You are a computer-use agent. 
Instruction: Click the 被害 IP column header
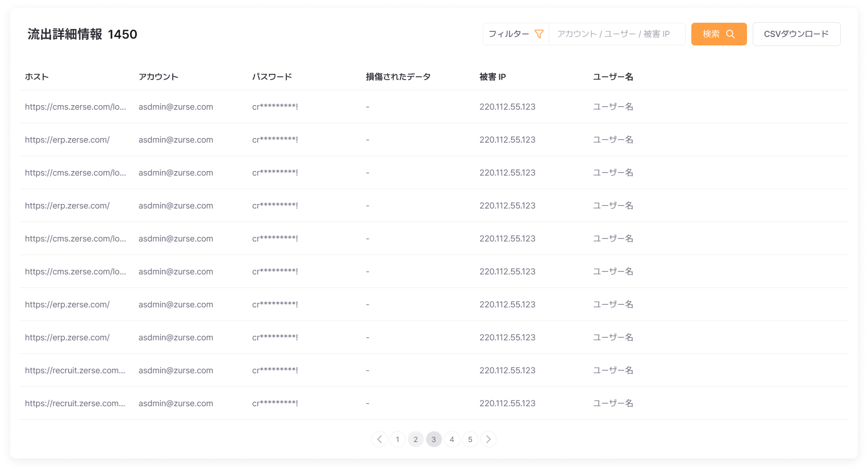[493, 76]
